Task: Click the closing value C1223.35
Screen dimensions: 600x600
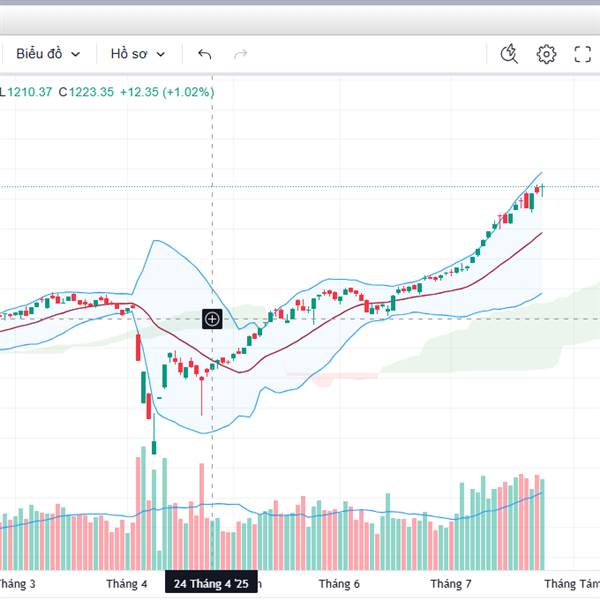Action: [86, 92]
